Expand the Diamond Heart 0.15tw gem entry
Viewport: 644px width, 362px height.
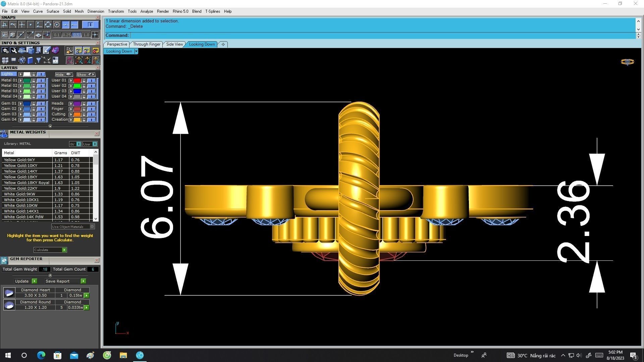click(87, 296)
